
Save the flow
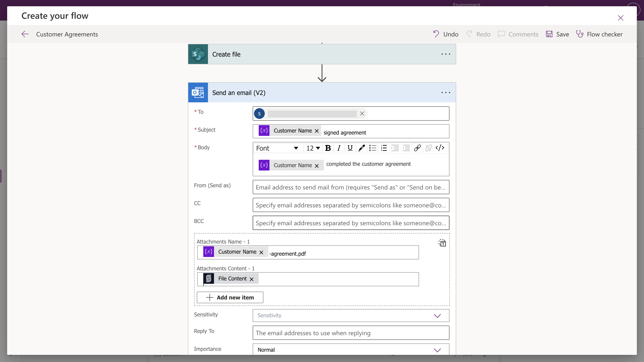557,34
